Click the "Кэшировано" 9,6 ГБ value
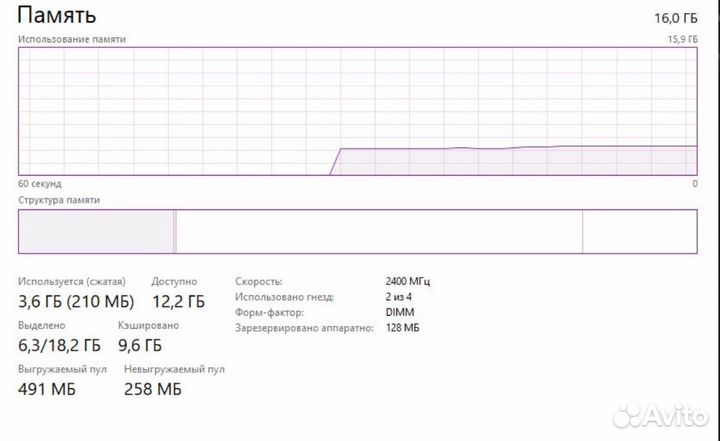The width and height of the screenshot is (720, 441). point(139,345)
